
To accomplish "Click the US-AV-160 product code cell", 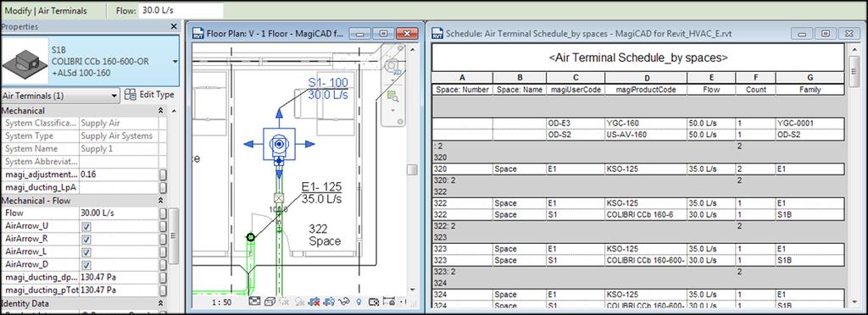I will (645, 135).
